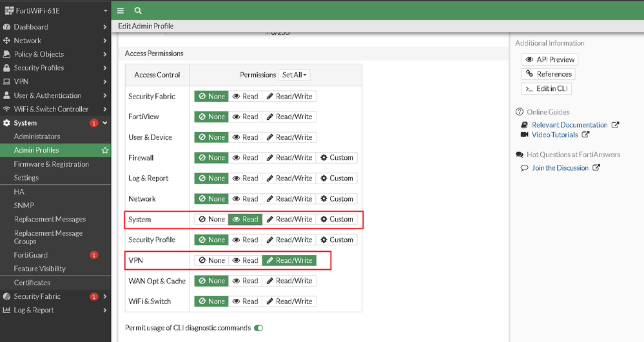The height and width of the screenshot is (342, 644).
Task: Open the Join the Discussion link
Action: (x=560, y=167)
